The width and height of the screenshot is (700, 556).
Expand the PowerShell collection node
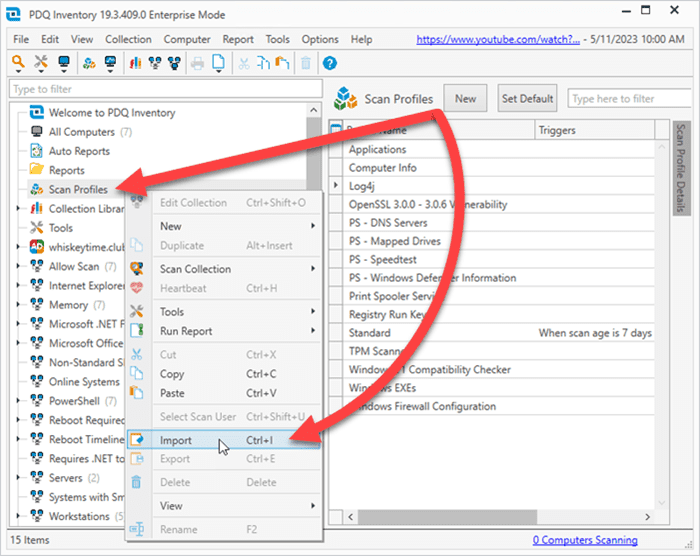(x=18, y=401)
